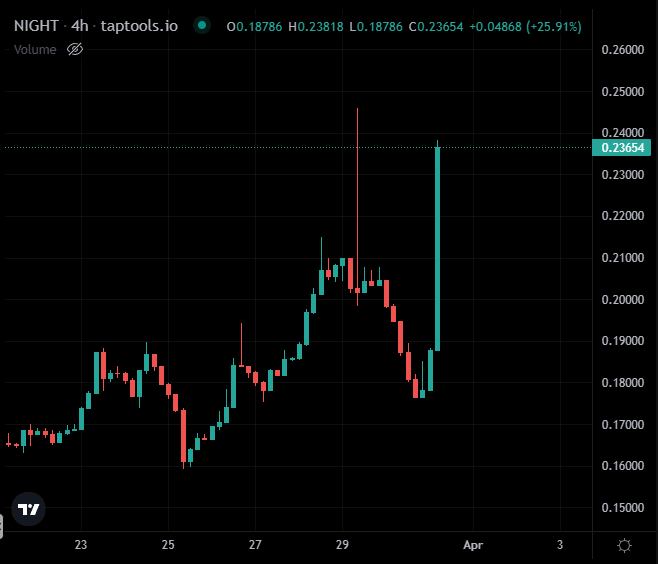Click the 0.25000 price axis label
This screenshot has height=564, width=658.
[x=623, y=91]
